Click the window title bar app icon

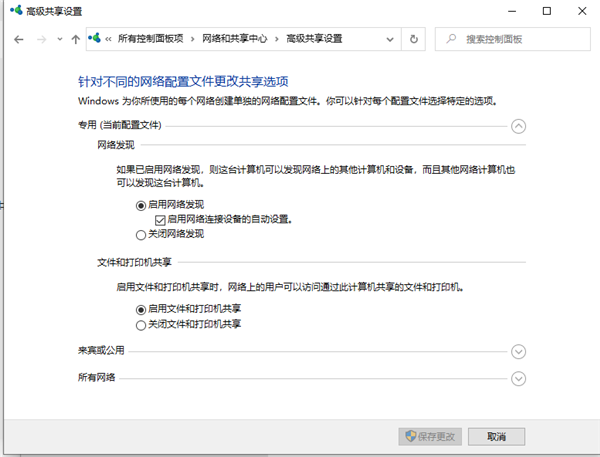(x=12, y=11)
